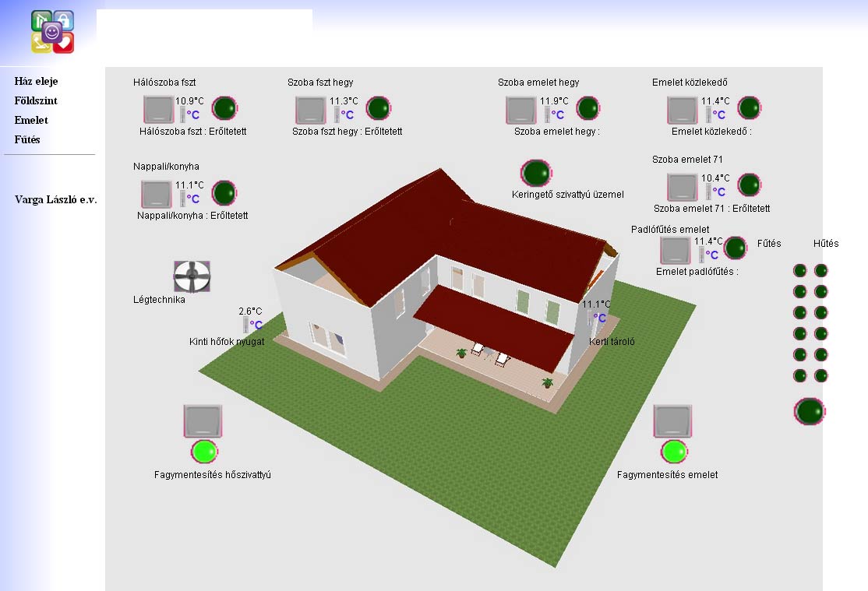The height and width of the screenshot is (591, 868).
Task: Click the Kerti tároló temperature icon
Action: tap(598, 318)
